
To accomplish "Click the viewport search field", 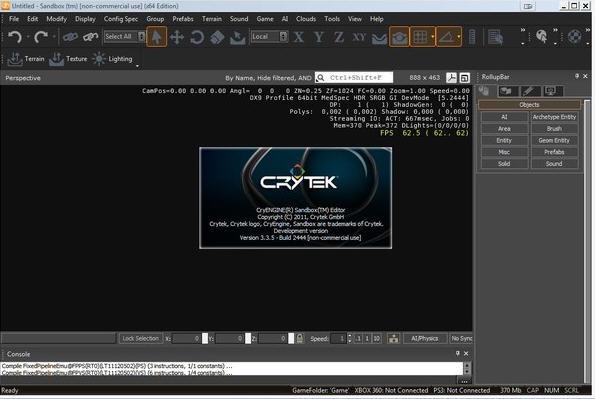I will click(x=354, y=78).
